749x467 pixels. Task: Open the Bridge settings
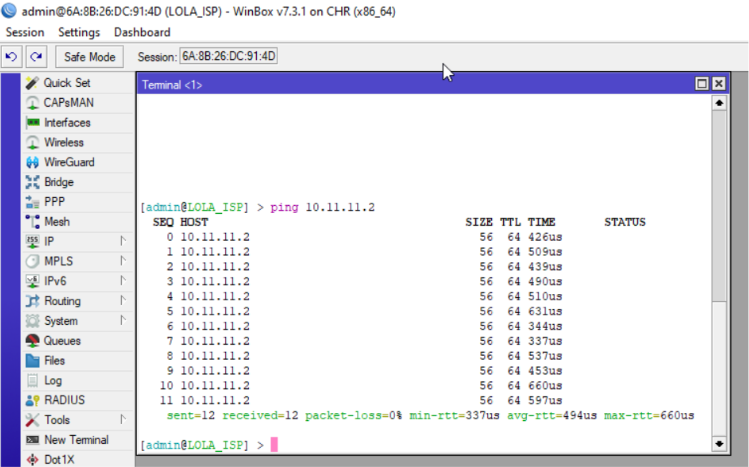pos(58,182)
